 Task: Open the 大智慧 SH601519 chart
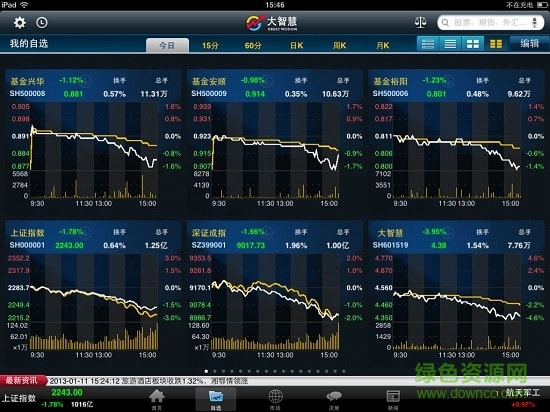(x=456, y=290)
